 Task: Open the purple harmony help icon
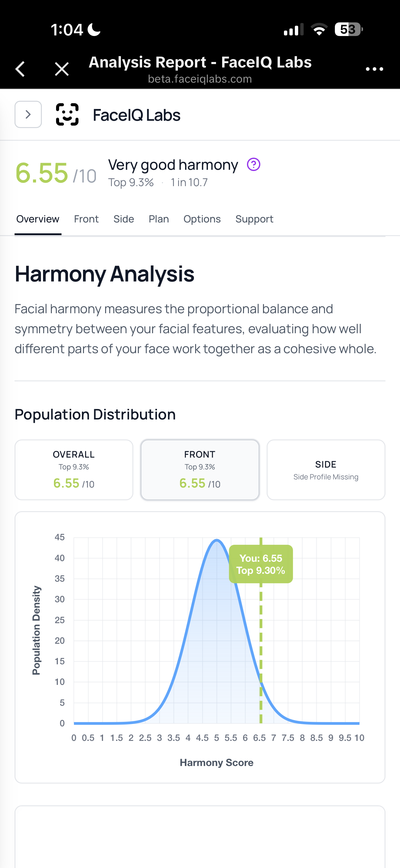pos(254,165)
